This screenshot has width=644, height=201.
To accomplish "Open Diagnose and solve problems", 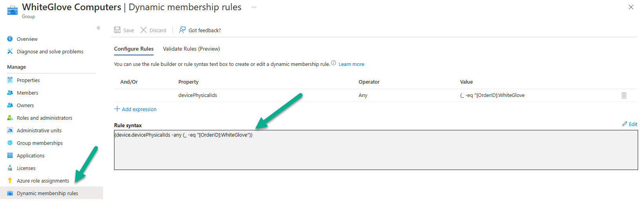I will [x=50, y=51].
